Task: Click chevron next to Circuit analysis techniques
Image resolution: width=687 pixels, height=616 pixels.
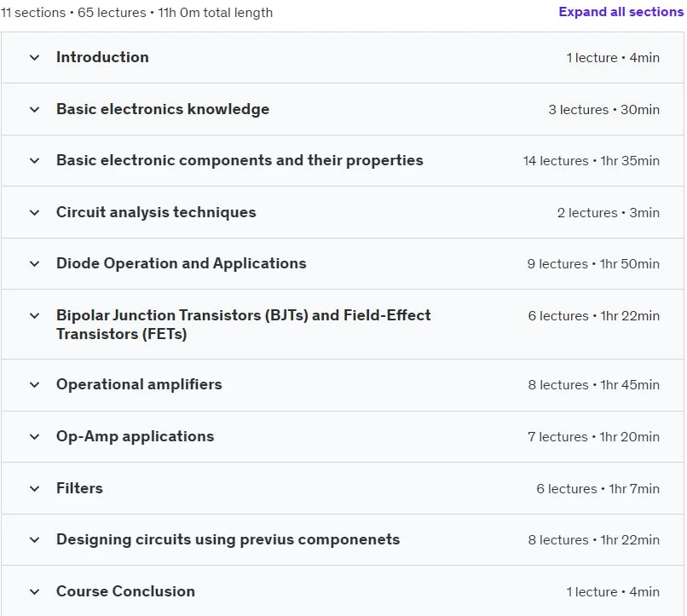Action: pos(35,213)
